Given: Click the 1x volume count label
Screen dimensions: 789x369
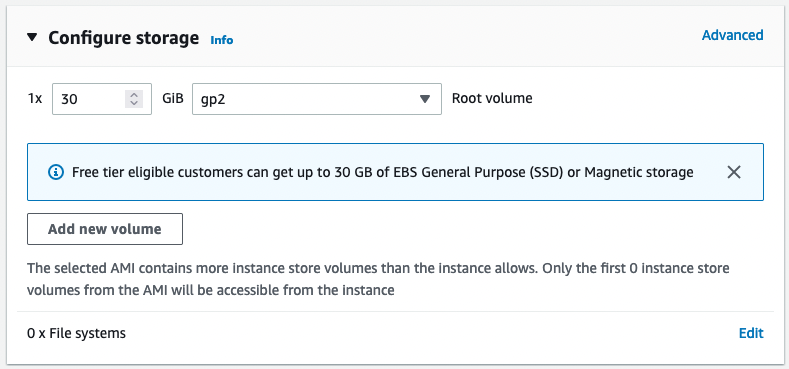Looking at the screenshot, I should coord(35,99).
